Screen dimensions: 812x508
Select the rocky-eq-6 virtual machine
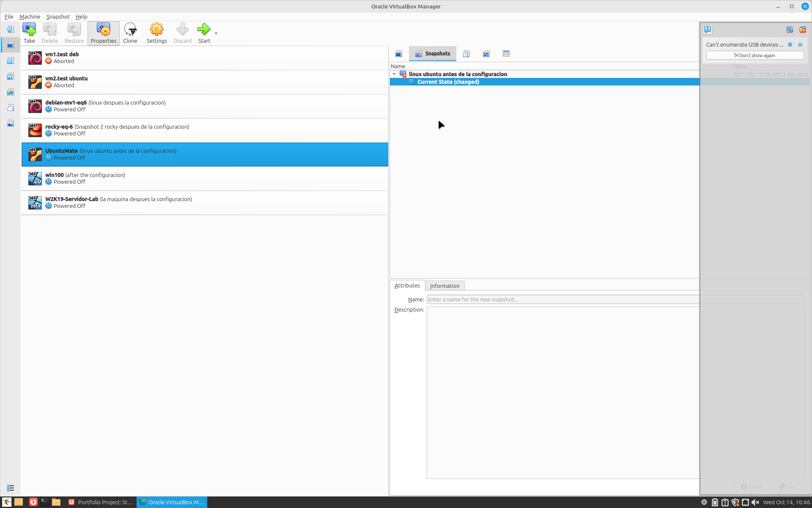coord(205,130)
